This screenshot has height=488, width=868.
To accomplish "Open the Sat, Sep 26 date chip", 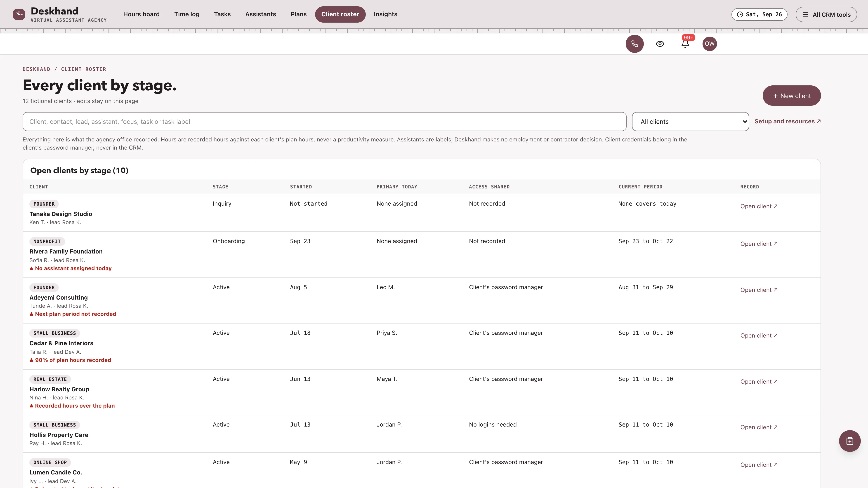I will pos(759,14).
